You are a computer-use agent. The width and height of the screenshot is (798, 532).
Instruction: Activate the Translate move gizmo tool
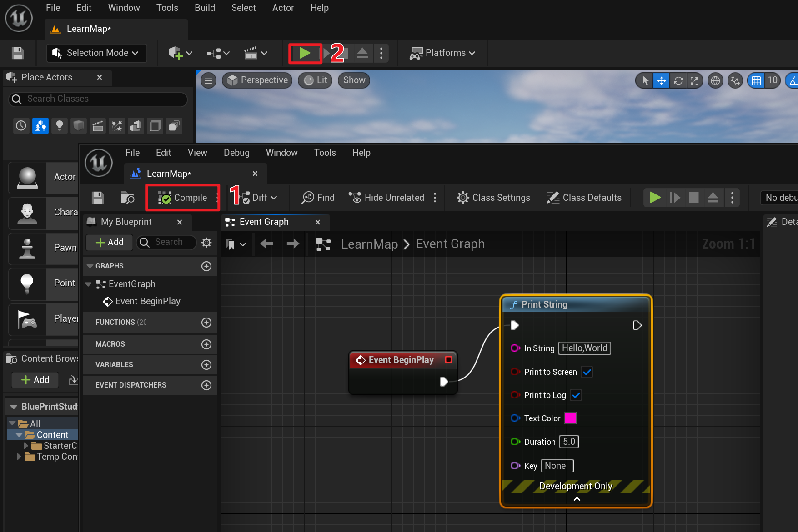coord(662,80)
